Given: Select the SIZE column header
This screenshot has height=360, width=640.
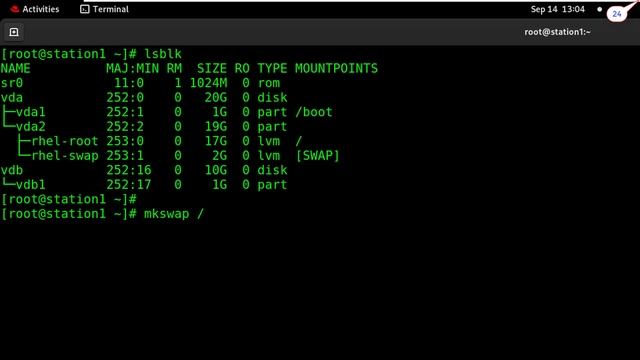Looking at the screenshot, I should [212, 68].
